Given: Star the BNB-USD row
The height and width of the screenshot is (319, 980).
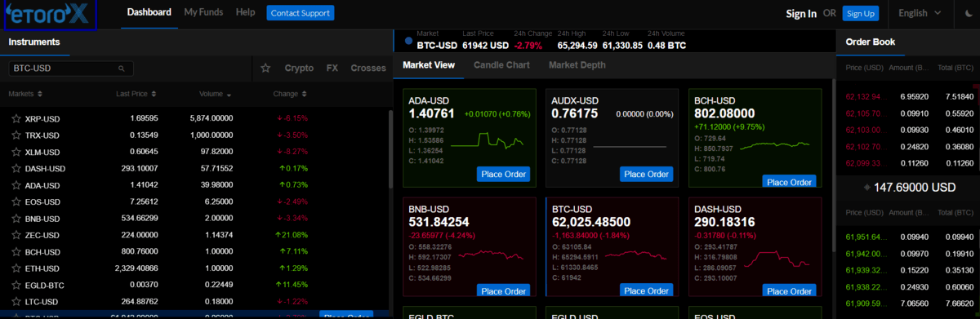Looking at the screenshot, I should pos(16,219).
